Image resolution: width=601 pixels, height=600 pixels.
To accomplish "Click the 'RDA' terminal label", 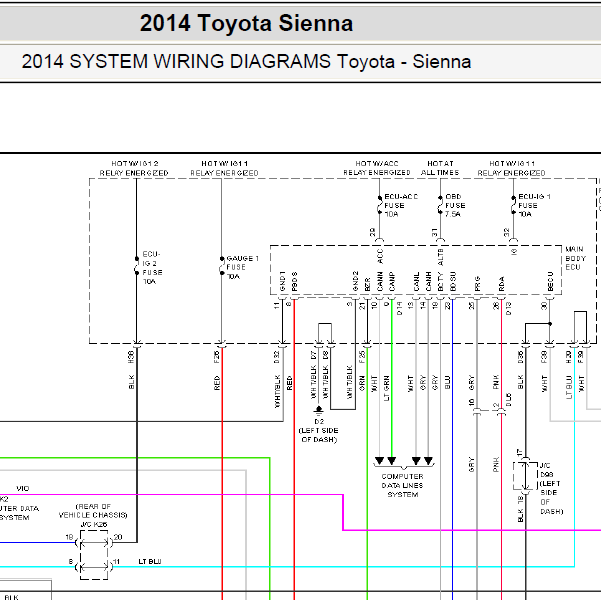I will click(x=501, y=284).
